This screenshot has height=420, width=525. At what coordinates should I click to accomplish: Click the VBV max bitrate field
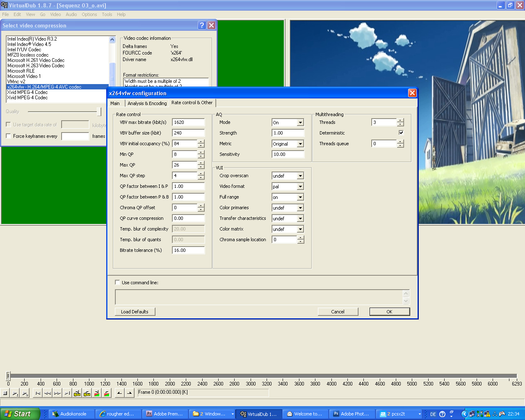188,122
